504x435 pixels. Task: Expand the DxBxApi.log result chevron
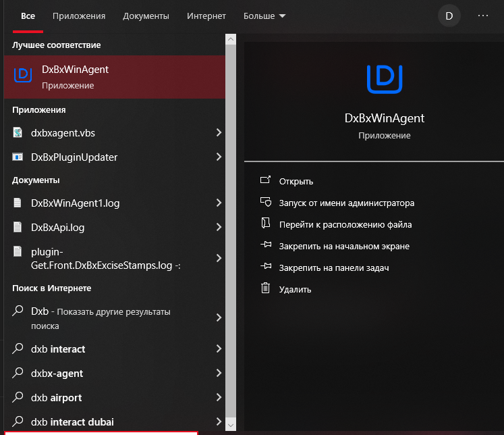tap(219, 228)
